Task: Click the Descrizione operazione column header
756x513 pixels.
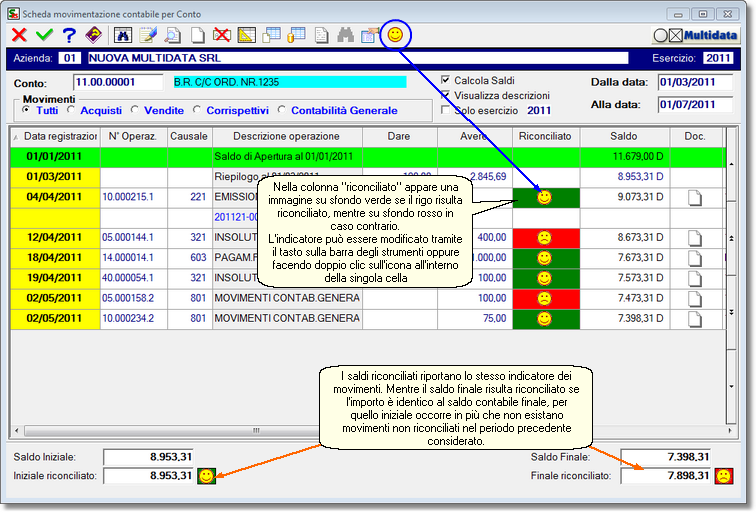Action: coord(287,137)
